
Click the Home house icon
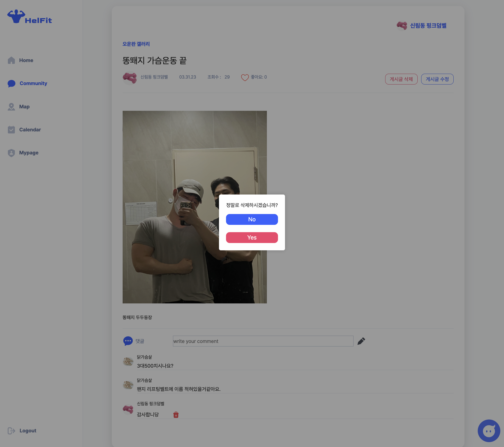coord(11,60)
